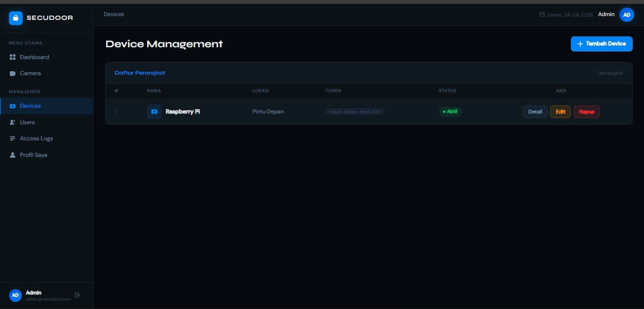Open the Dashboard grid icon

click(x=13, y=57)
